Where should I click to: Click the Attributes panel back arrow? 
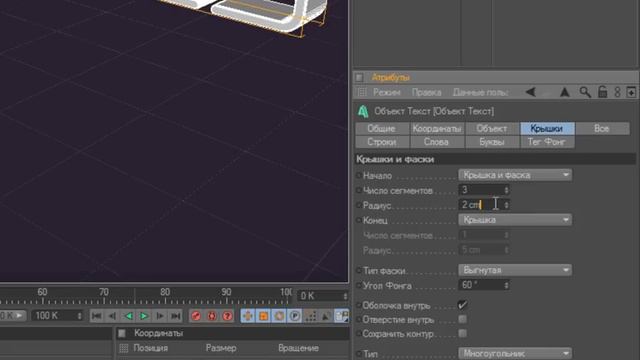[531, 92]
